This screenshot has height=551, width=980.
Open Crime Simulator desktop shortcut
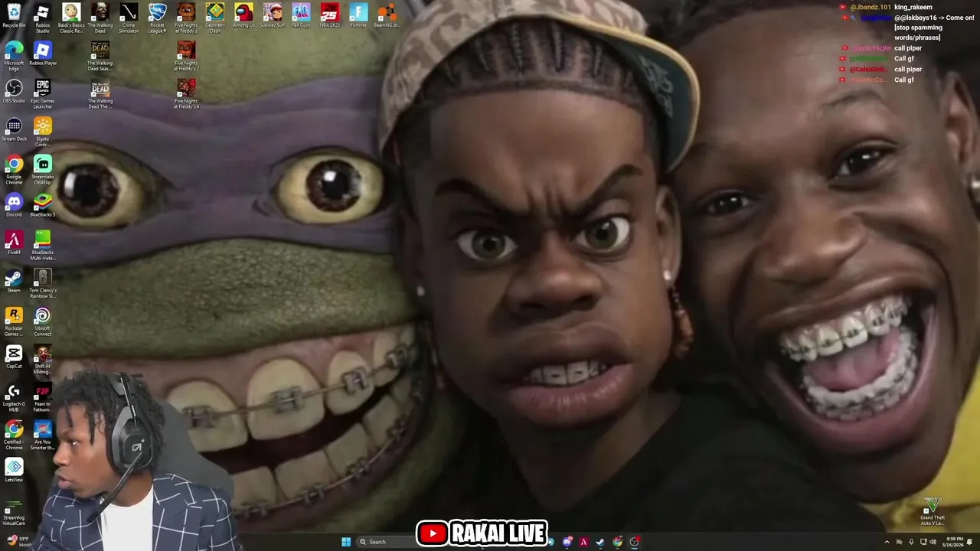coord(129,18)
